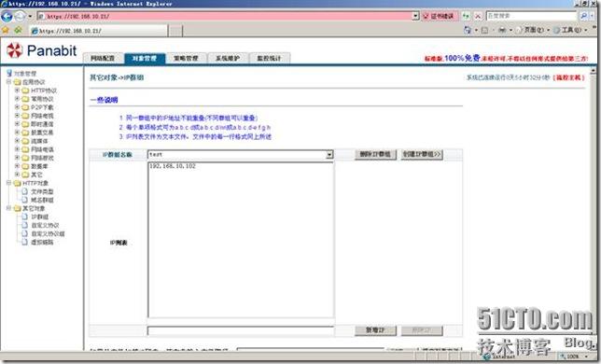Click the Print icon in IE toolbar
Screen dimensions: 601x364
tap(502, 30)
